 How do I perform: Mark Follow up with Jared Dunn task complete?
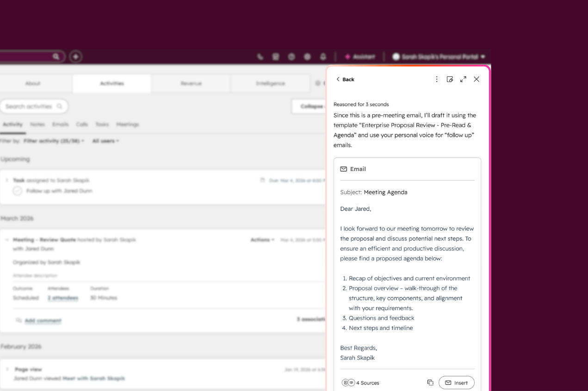click(x=17, y=191)
